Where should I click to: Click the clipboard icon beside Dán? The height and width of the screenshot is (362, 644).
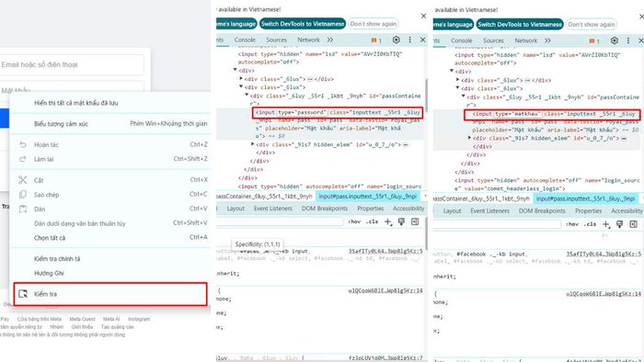(x=23, y=209)
